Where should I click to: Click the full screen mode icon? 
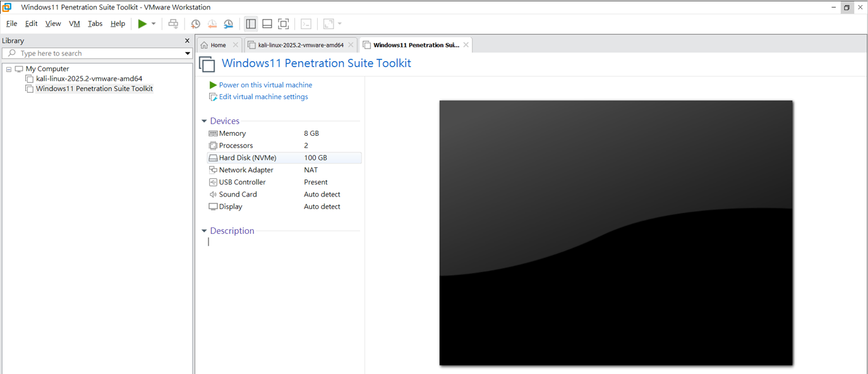tap(284, 24)
